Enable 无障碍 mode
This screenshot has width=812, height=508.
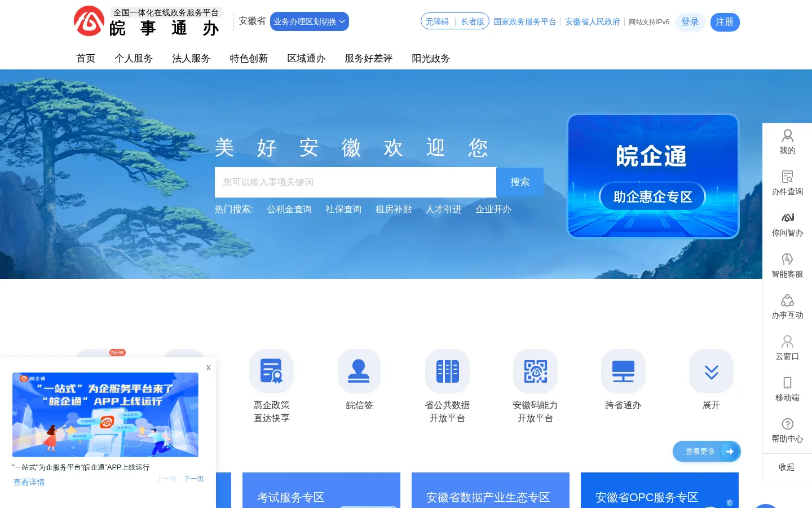pyautogui.click(x=437, y=21)
